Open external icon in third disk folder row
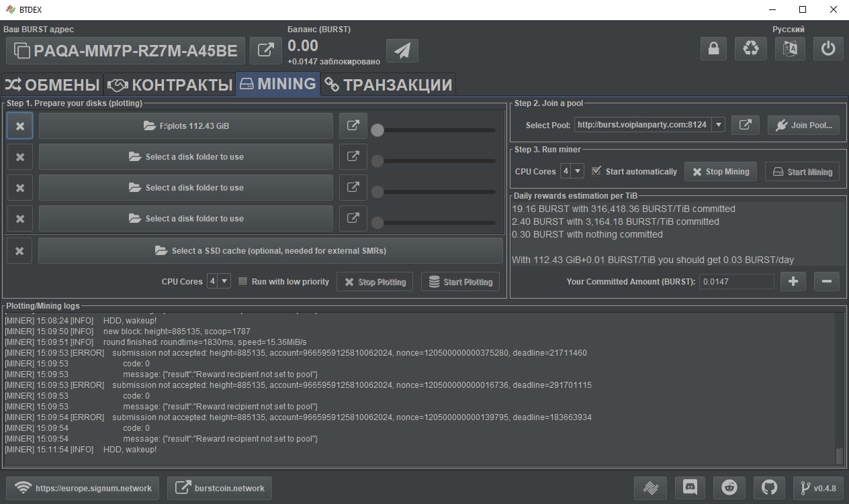Screen dimensions: 849x504 point(353,187)
